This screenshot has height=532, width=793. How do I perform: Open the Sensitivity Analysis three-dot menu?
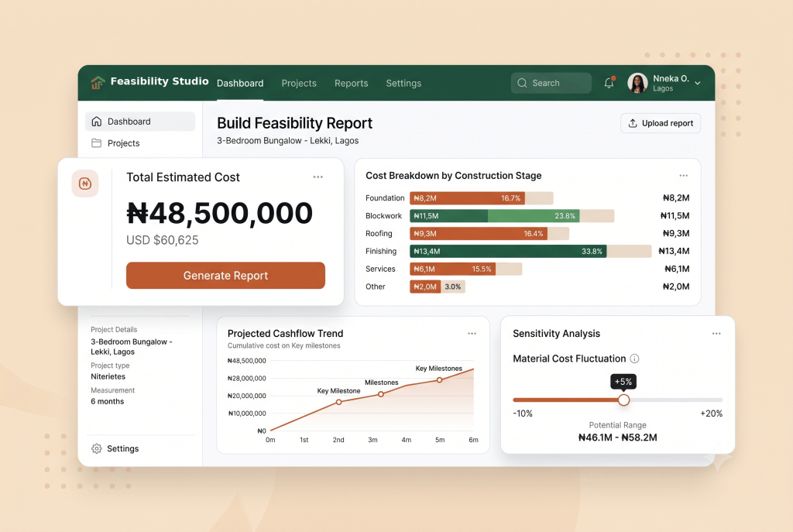tap(716, 334)
